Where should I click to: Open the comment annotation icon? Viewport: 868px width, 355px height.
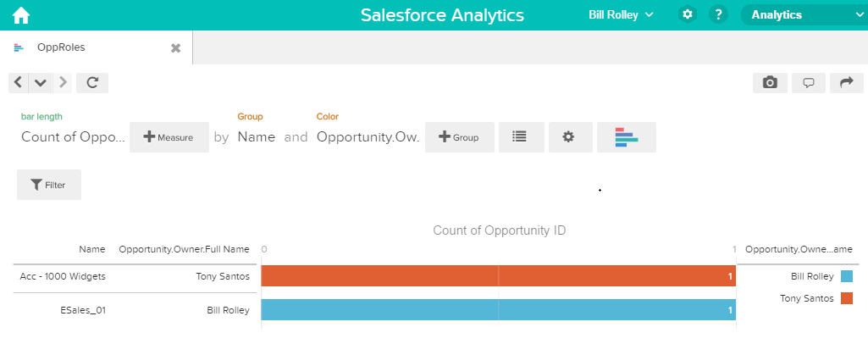coord(809,82)
